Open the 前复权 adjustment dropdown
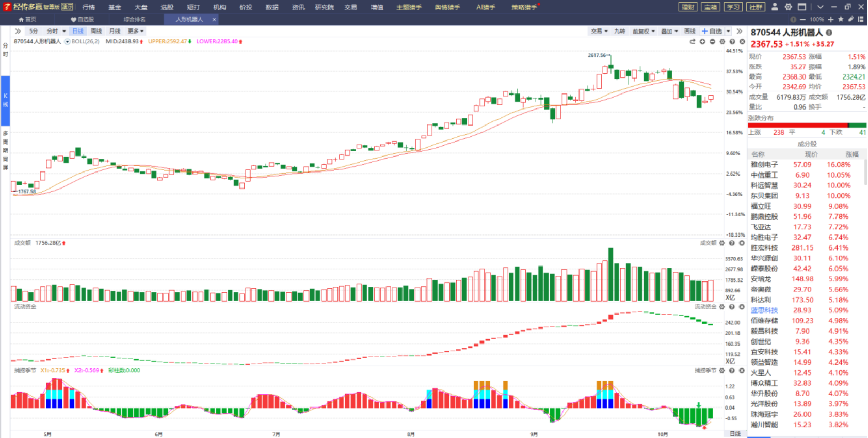868x438 pixels. [x=643, y=31]
